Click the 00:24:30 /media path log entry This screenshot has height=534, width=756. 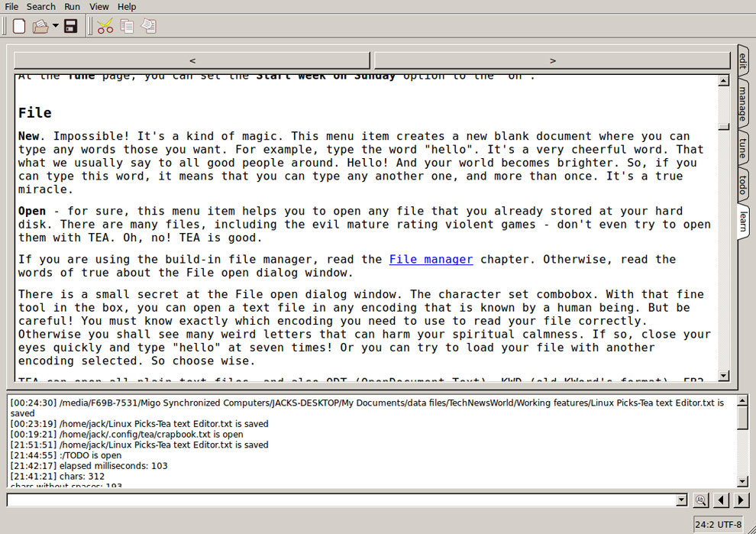click(x=367, y=408)
